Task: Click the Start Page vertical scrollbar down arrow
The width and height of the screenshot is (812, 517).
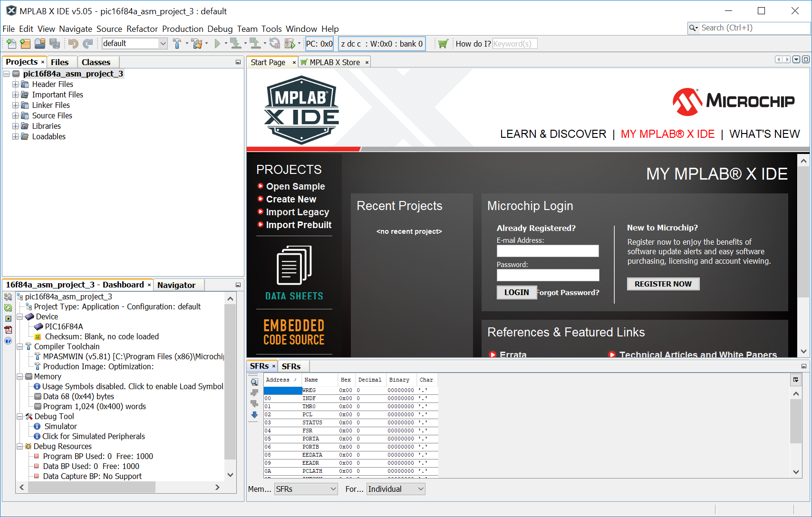Action: pyautogui.click(x=803, y=352)
